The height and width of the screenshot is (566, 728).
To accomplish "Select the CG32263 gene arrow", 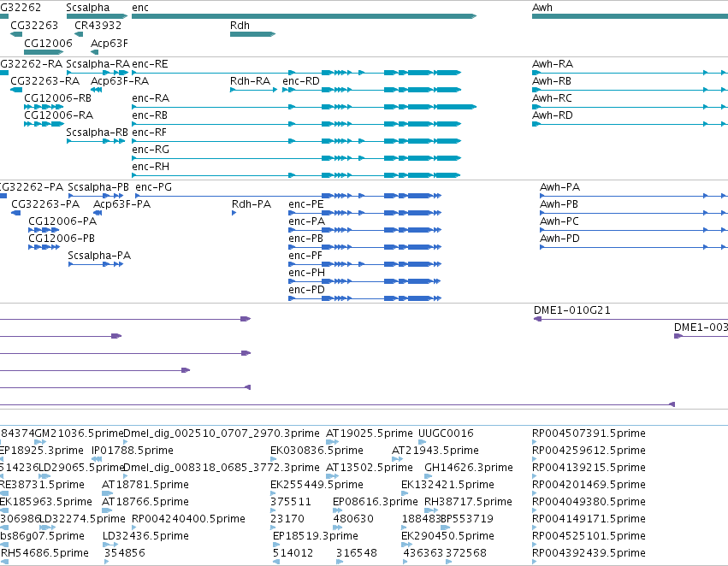I will tap(16, 34).
